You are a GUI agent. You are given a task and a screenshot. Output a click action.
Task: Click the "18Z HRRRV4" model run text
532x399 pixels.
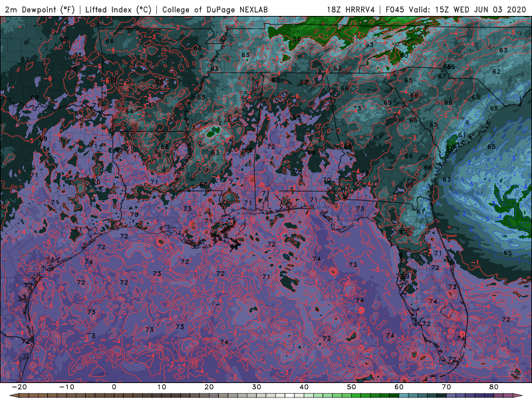[350, 9]
